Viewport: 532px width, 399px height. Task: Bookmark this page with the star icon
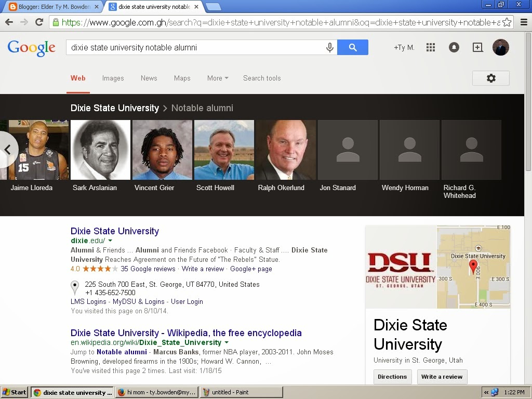[x=507, y=22]
